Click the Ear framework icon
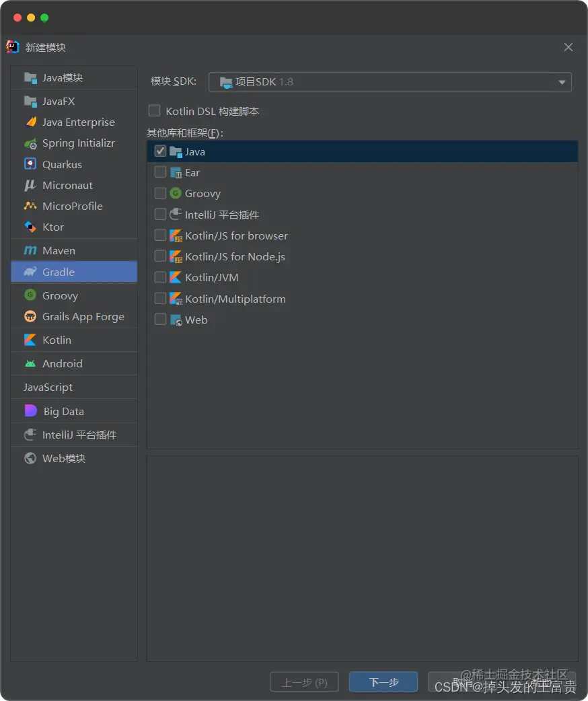The image size is (588, 701). [176, 173]
